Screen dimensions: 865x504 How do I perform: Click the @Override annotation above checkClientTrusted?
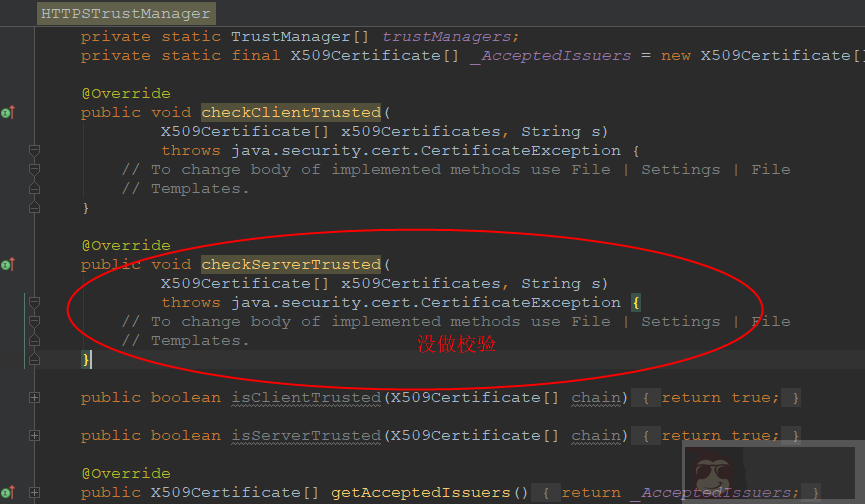[125, 94]
